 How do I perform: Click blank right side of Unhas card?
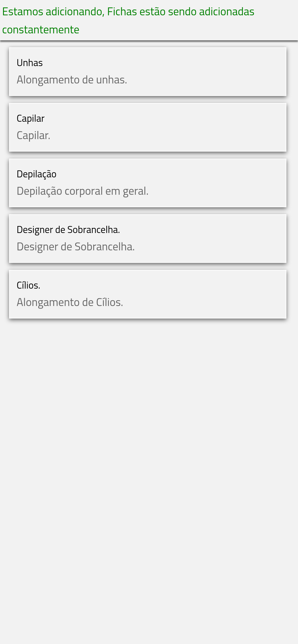[225, 71]
